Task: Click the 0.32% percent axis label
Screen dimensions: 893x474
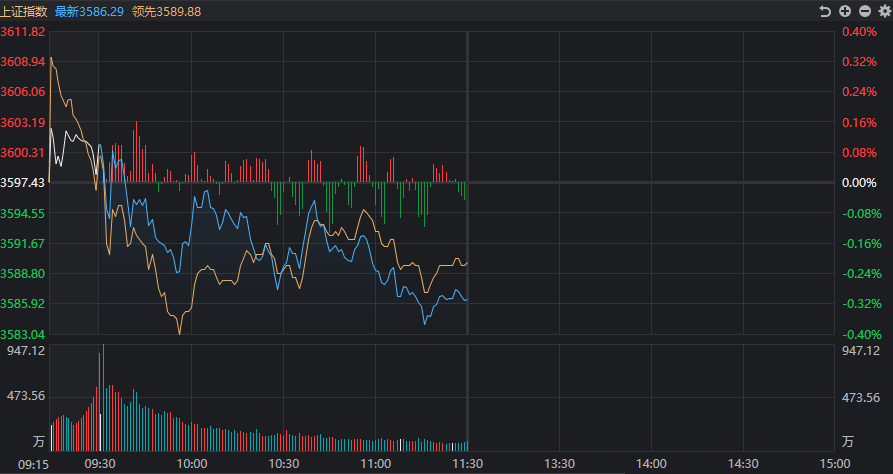Action: pos(859,62)
